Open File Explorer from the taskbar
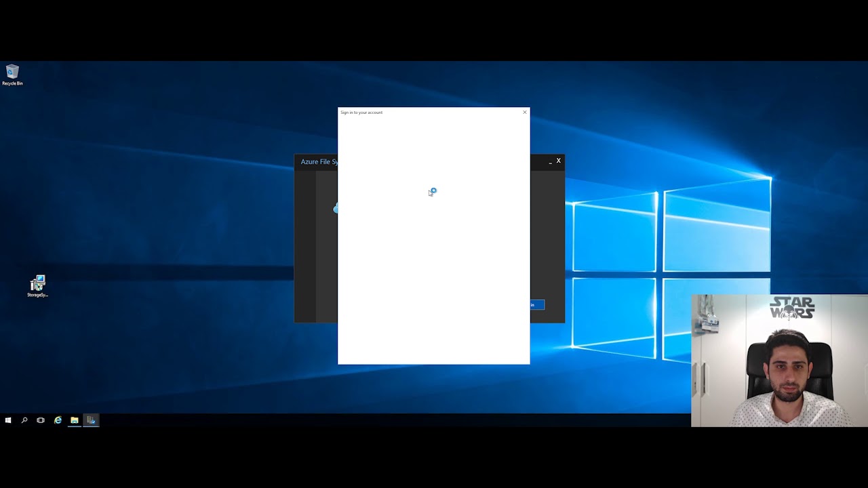868x488 pixels. 75,420
